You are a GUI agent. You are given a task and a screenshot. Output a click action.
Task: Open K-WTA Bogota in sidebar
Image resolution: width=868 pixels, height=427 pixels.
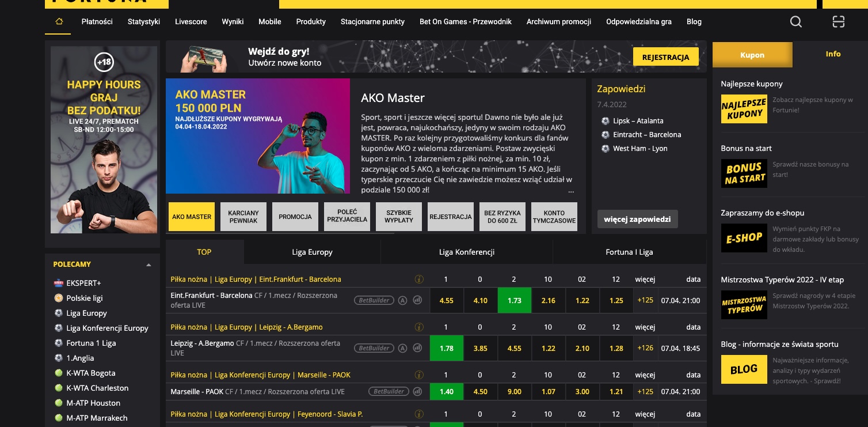tap(91, 373)
